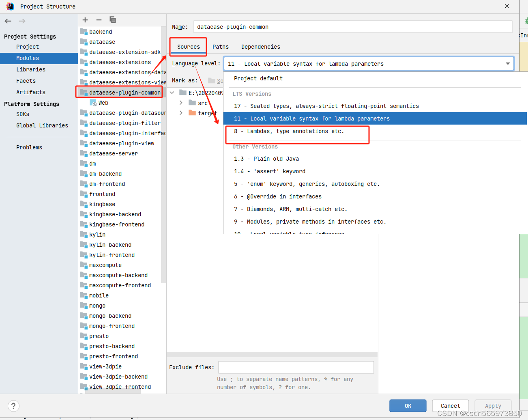Image resolution: width=528 pixels, height=420 pixels.
Task: Switch to the Dependencies tab
Action: tap(261, 47)
